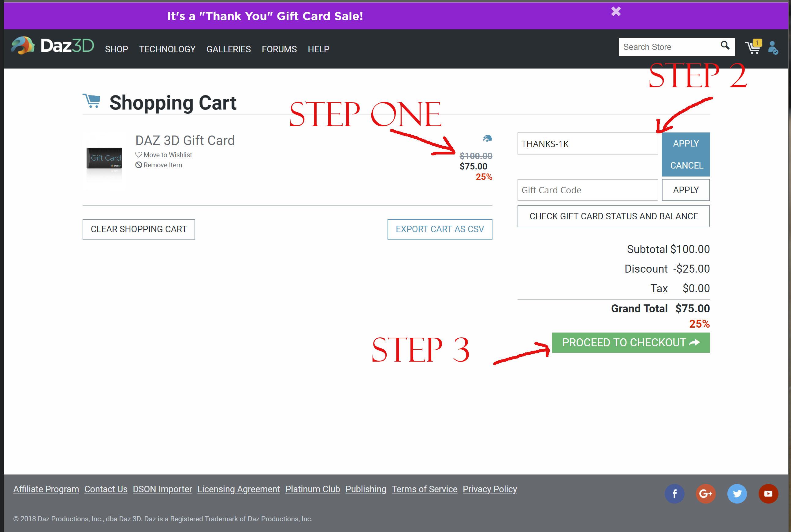Visit Daz3D's Facebook page
This screenshot has height=532, width=791.
tap(675, 494)
